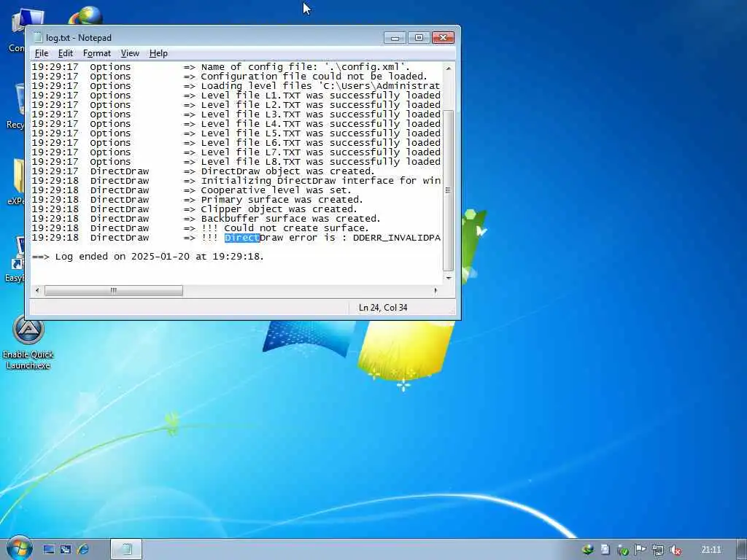Image resolution: width=747 pixels, height=560 pixels.
Task: Open the View menu
Action: click(130, 53)
